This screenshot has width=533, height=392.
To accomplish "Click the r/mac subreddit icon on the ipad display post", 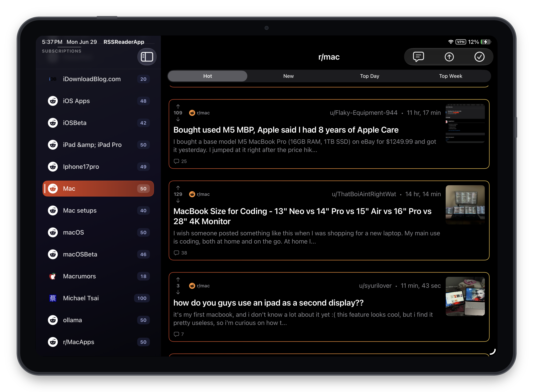I will click(x=192, y=286).
